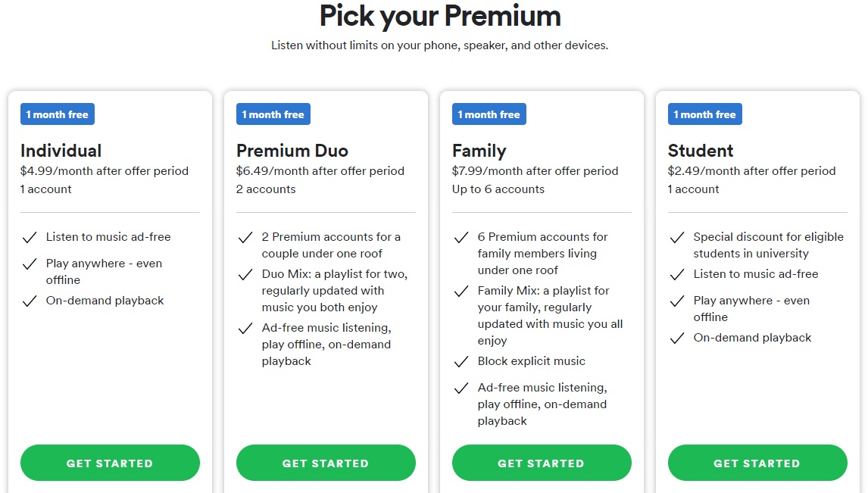Click Get Started under the Family plan
The image size is (868, 493).
click(x=542, y=463)
